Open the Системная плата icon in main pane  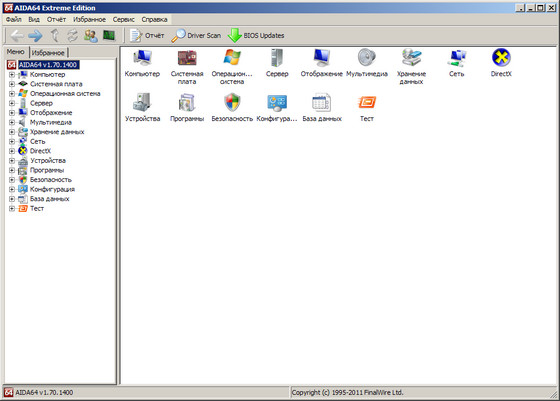click(x=187, y=58)
